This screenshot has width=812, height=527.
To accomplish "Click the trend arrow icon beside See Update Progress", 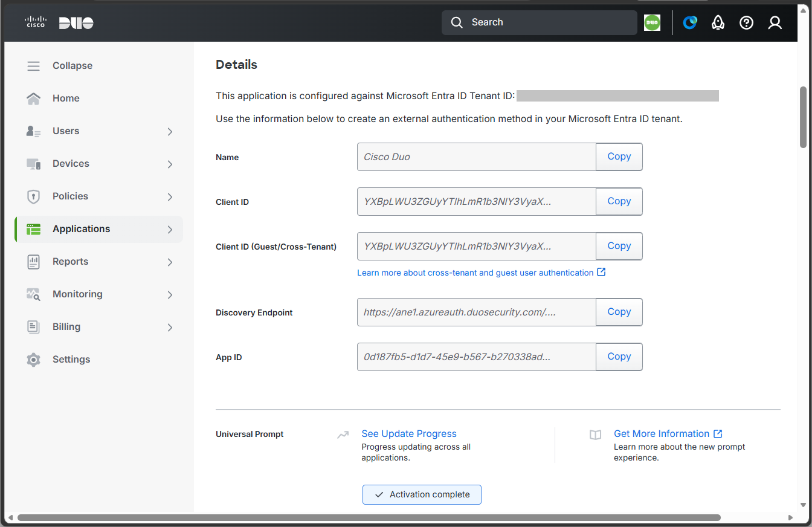I will (x=343, y=435).
